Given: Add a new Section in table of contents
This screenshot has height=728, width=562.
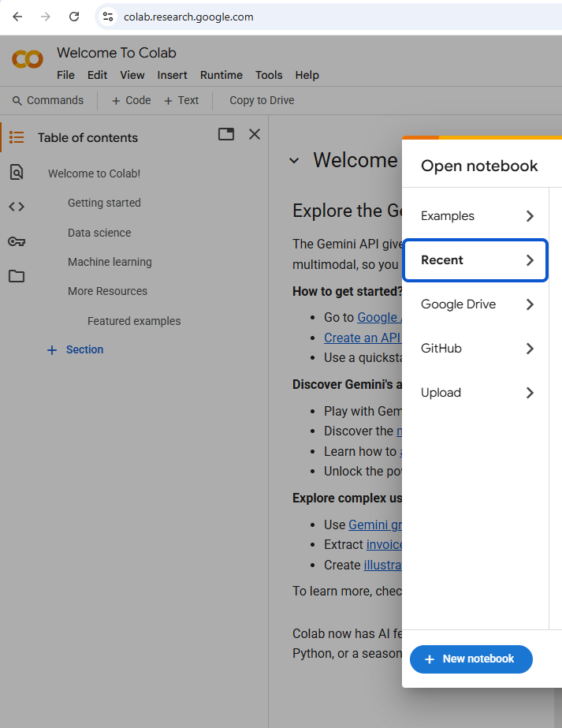Looking at the screenshot, I should point(75,349).
